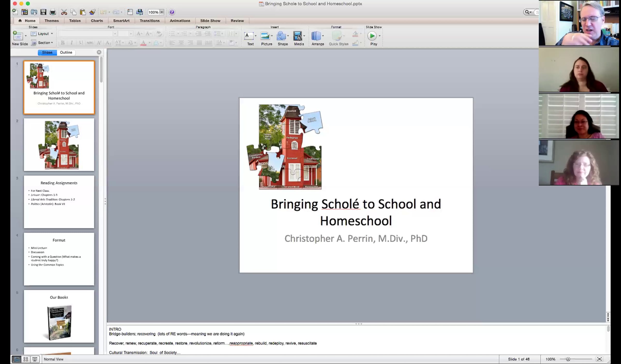Select the Format slide thumbnail
Image resolution: width=621 pixels, height=364 pixels.
(59, 259)
